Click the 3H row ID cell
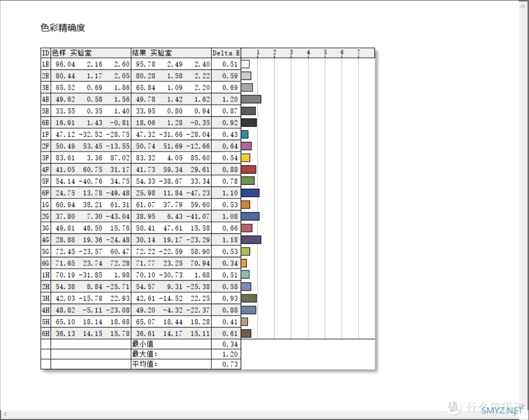529x420 pixels. tap(46, 298)
